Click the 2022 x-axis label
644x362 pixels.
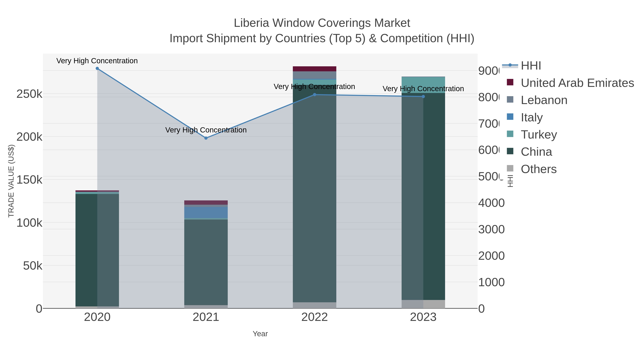click(314, 317)
